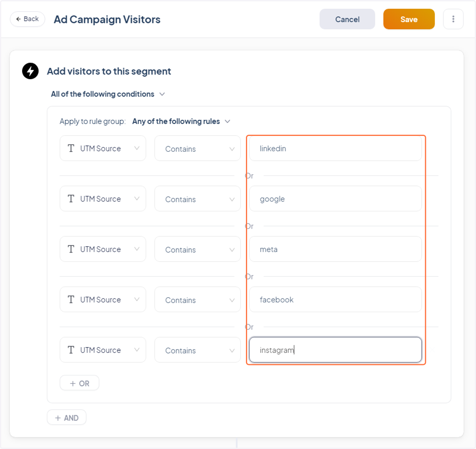Click the meta value field
This screenshot has height=449, width=476.
335,249
